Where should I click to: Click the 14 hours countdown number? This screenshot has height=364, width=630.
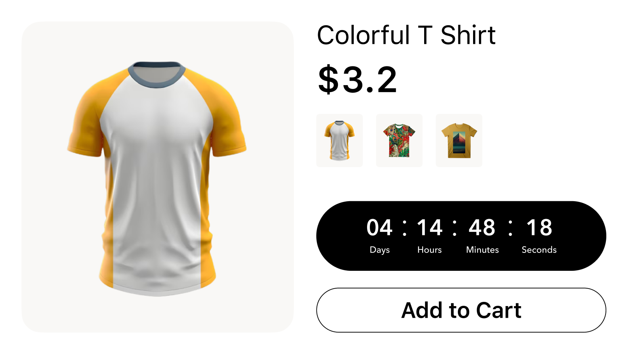[430, 228]
